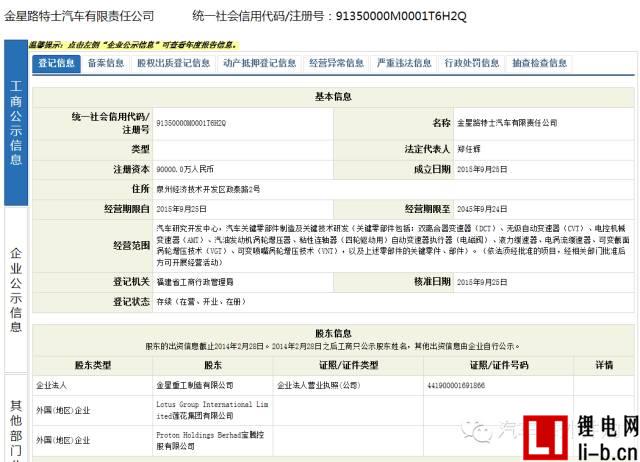The height and width of the screenshot is (462, 640).
Task: Switch to 经营异常信息 tab
Action: pyautogui.click(x=336, y=63)
